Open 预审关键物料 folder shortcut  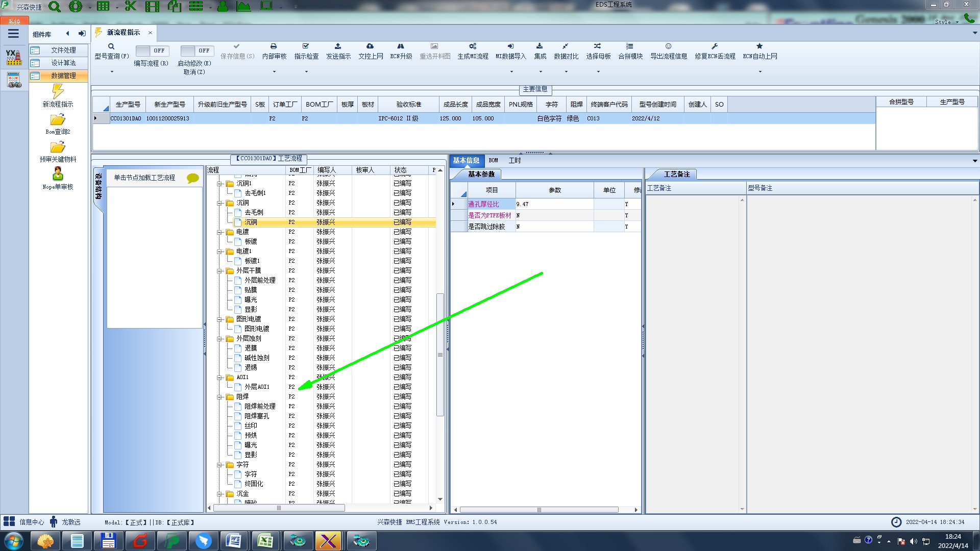tap(58, 152)
